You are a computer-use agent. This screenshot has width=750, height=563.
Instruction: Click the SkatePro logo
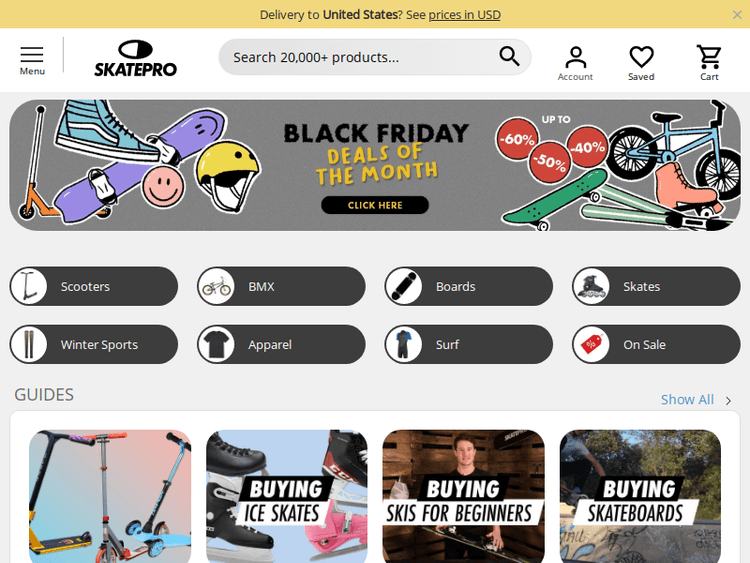[x=135, y=58]
